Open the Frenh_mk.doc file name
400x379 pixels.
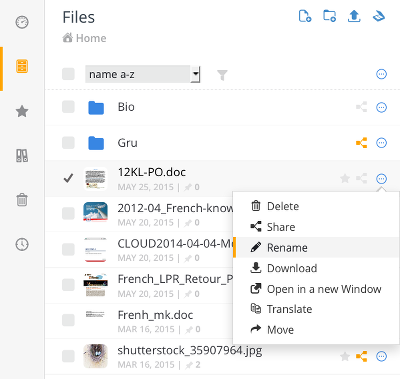click(155, 315)
